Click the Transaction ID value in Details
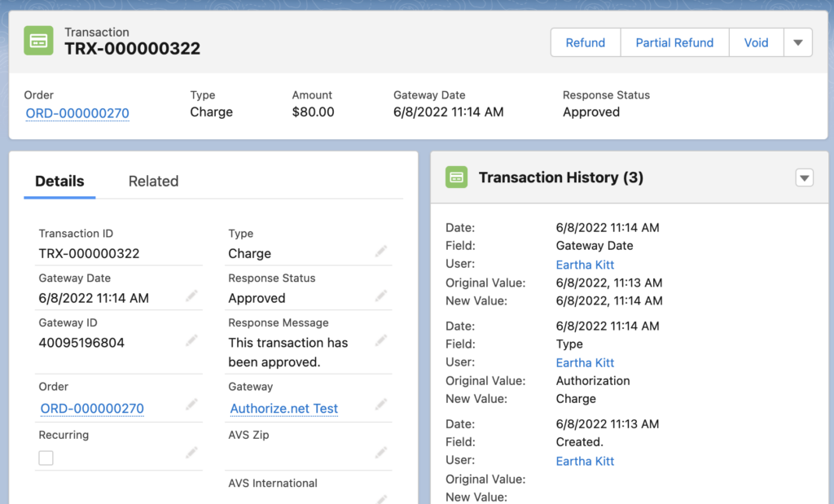834x504 pixels. click(x=89, y=253)
